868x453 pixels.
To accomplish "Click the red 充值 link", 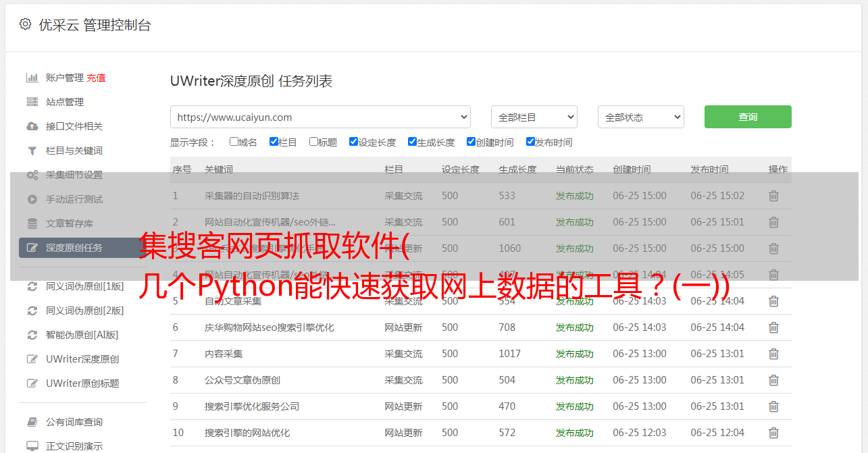I will 96,78.
